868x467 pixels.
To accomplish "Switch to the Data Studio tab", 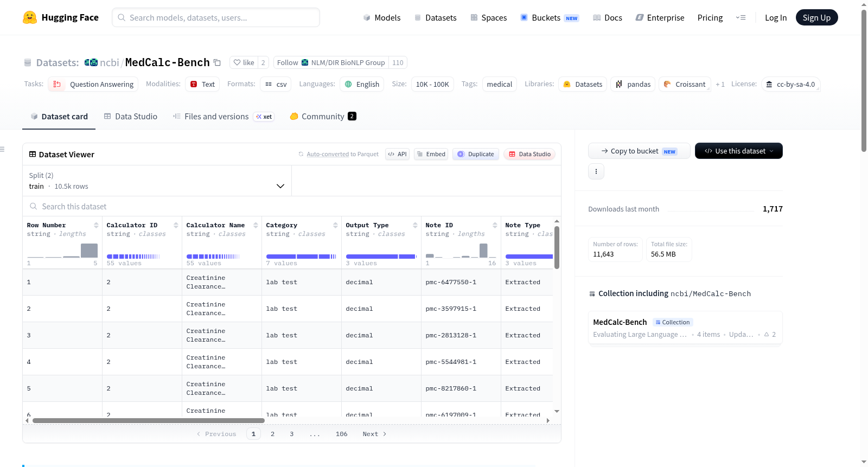I will [x=131, y=116].
